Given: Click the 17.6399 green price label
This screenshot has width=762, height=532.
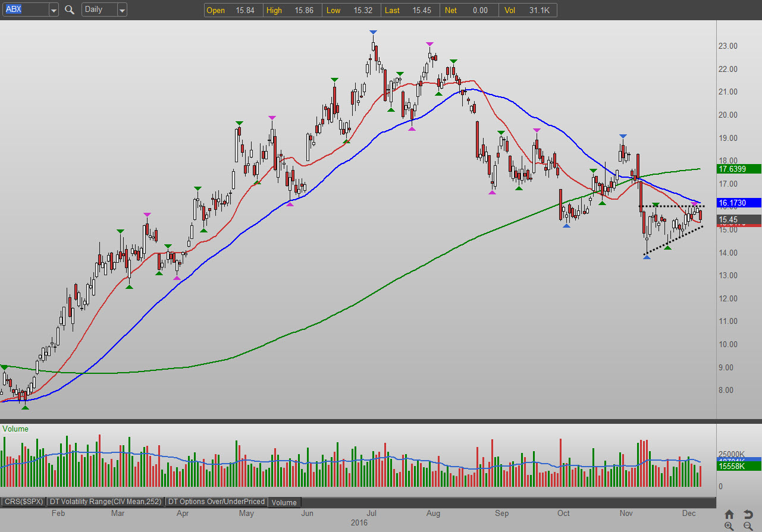Looking at the screenshot, I should pyautogui.click(x=739, y=169).
